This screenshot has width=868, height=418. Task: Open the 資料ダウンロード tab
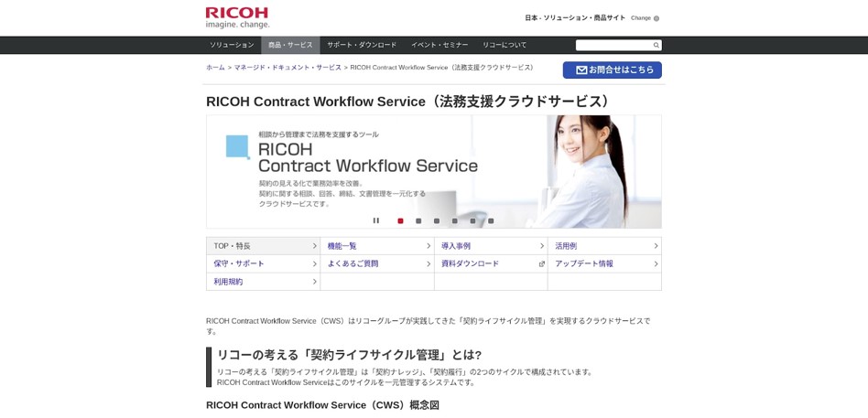491,263
